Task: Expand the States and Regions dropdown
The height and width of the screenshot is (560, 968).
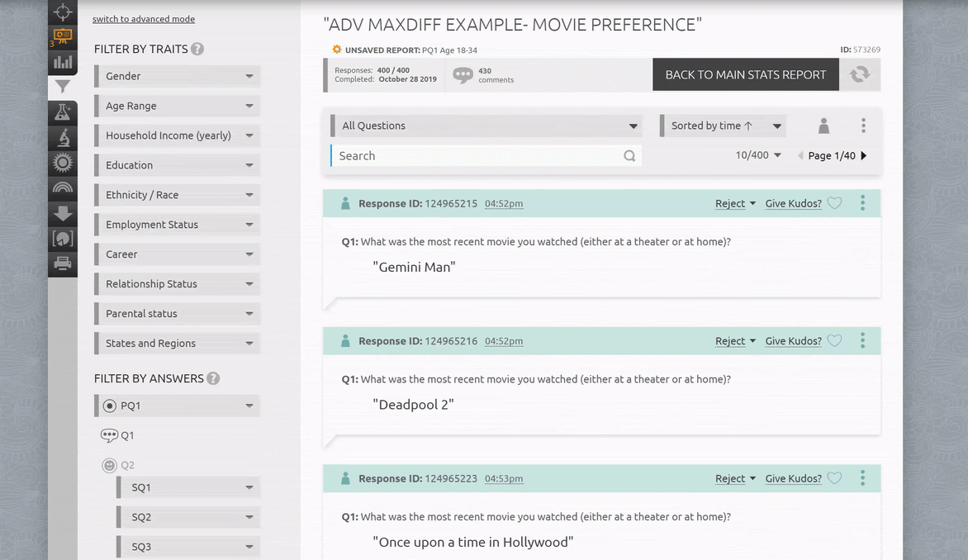Action: [178, 343]
